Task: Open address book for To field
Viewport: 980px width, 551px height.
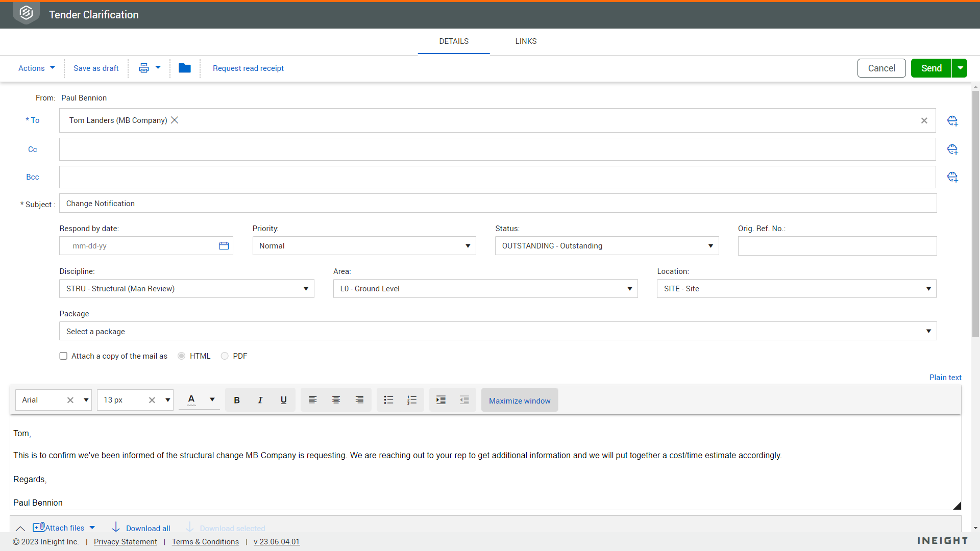Action: (952, 121)
